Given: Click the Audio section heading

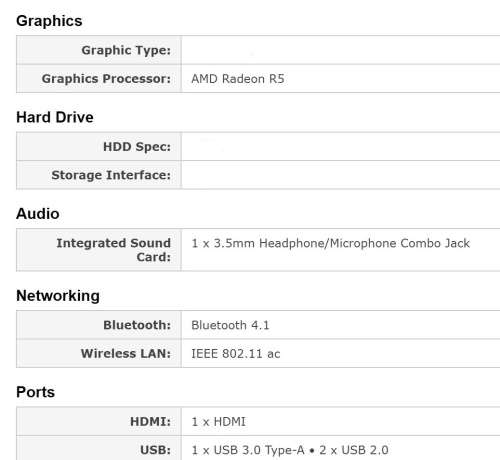Looking at the screenshot, I should [x=38, y=214].
